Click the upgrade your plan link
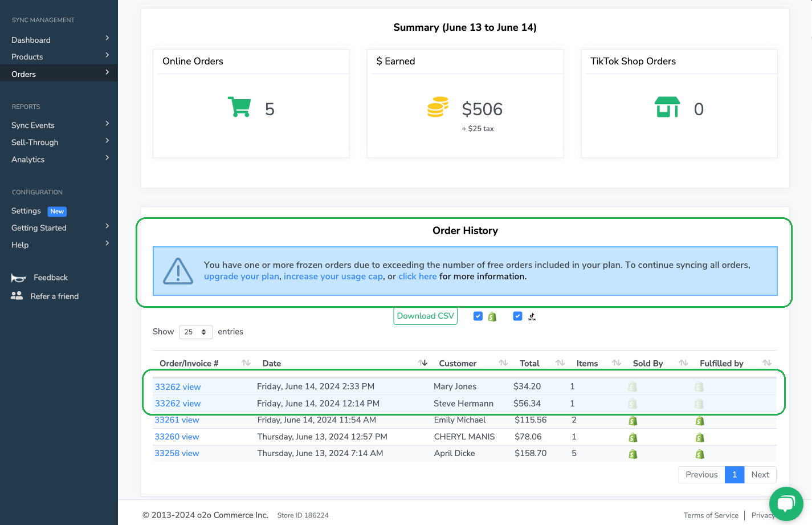Screen dimensions: 812x525 [x=242, y=276]
